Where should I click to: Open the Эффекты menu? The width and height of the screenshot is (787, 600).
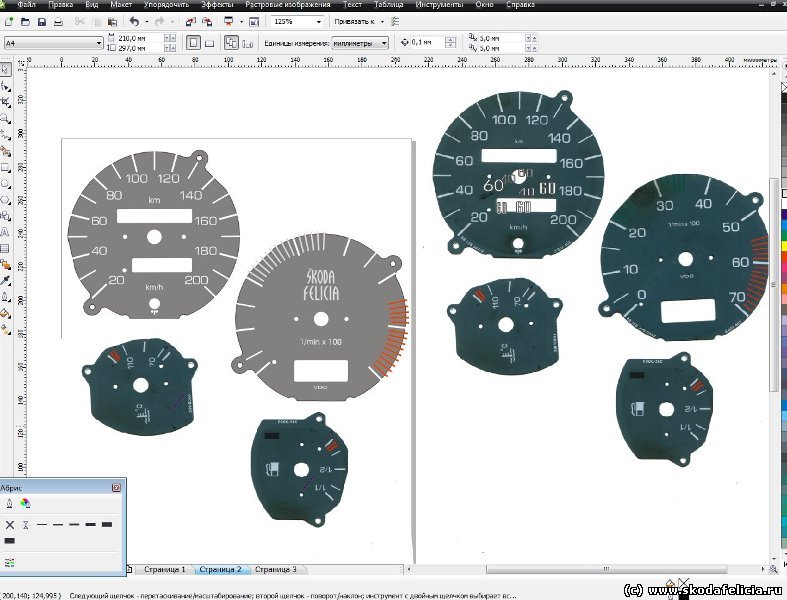(217, 5)
